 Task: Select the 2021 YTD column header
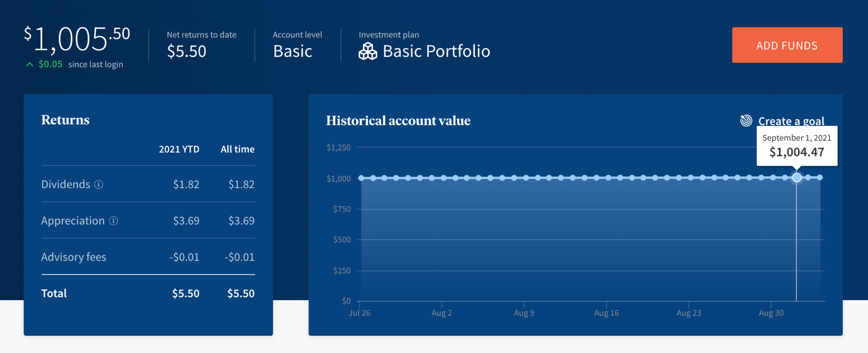coord(179,149)
